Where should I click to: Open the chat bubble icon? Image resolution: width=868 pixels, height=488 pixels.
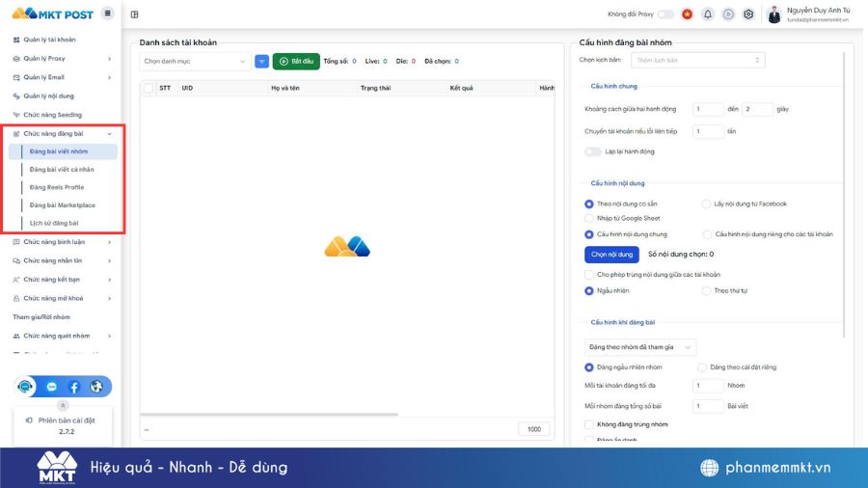pyautogui.click(x=52, y=387)
